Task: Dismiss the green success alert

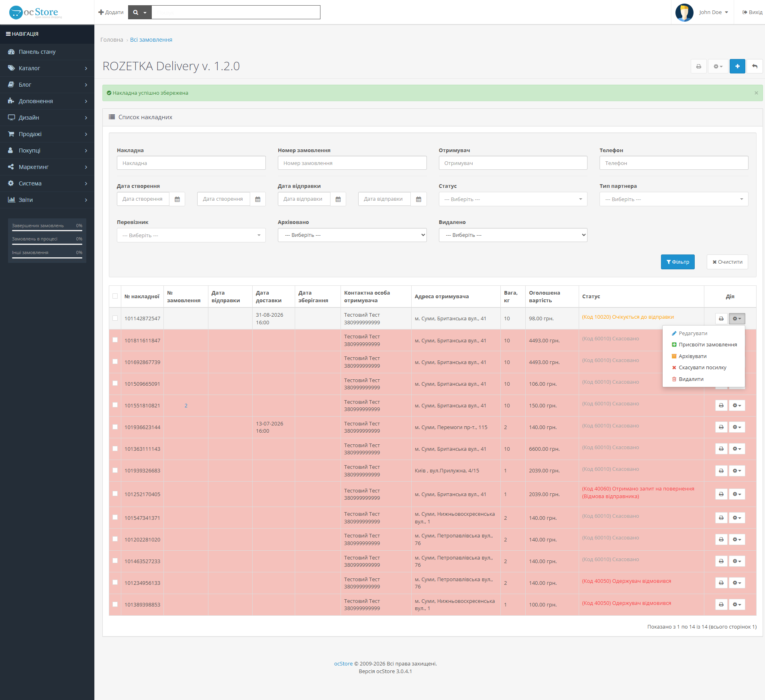Action: coord(756,93)
